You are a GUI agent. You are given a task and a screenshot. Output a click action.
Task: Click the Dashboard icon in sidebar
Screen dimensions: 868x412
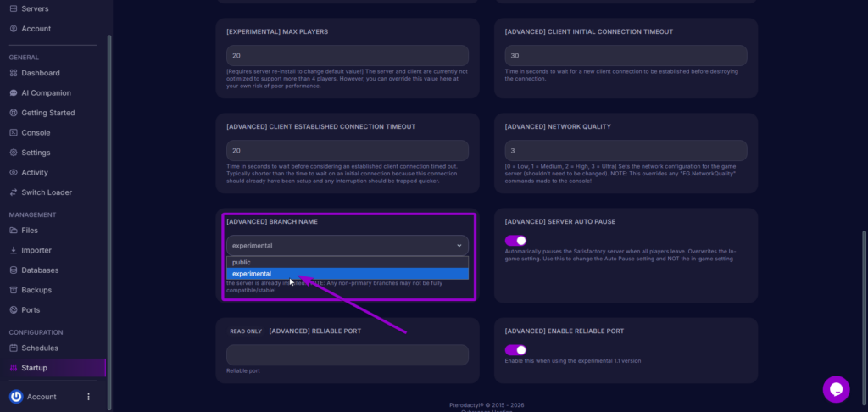(14, 73)
